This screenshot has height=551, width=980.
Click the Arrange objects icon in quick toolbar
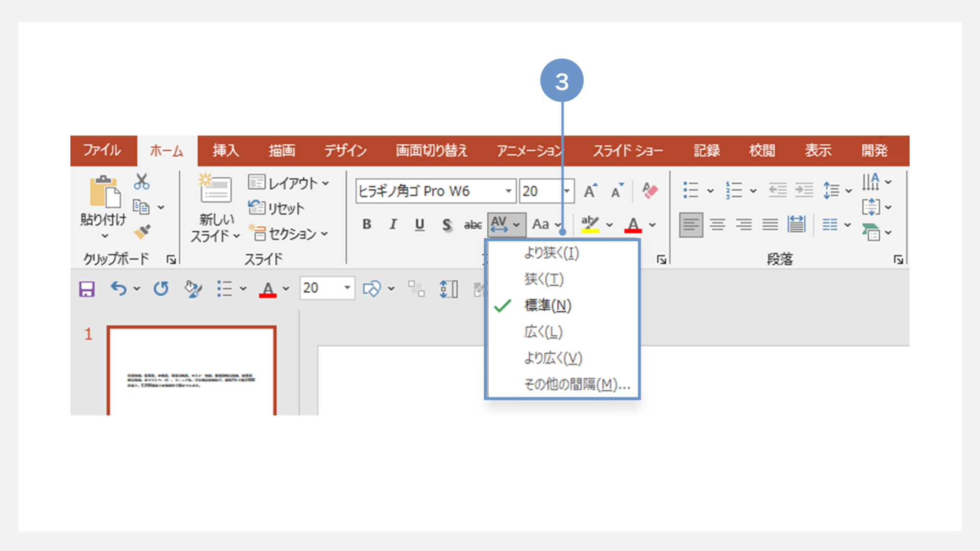pos(417,289)
